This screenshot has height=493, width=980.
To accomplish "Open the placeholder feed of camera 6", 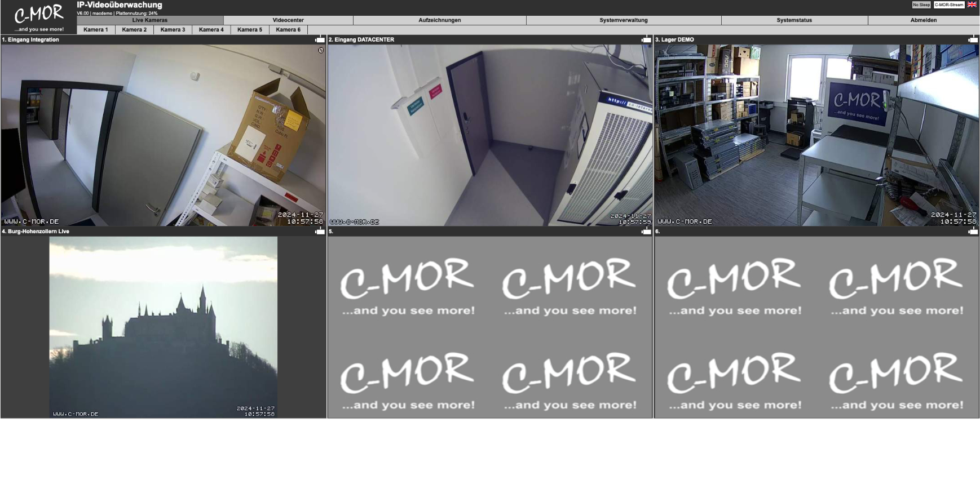I will click(816, 327).
